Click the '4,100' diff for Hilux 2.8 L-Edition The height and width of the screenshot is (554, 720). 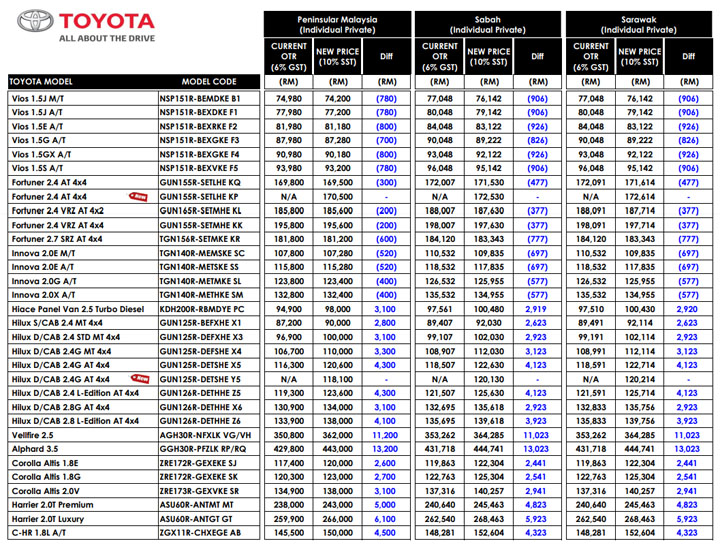tap(385, 421)
